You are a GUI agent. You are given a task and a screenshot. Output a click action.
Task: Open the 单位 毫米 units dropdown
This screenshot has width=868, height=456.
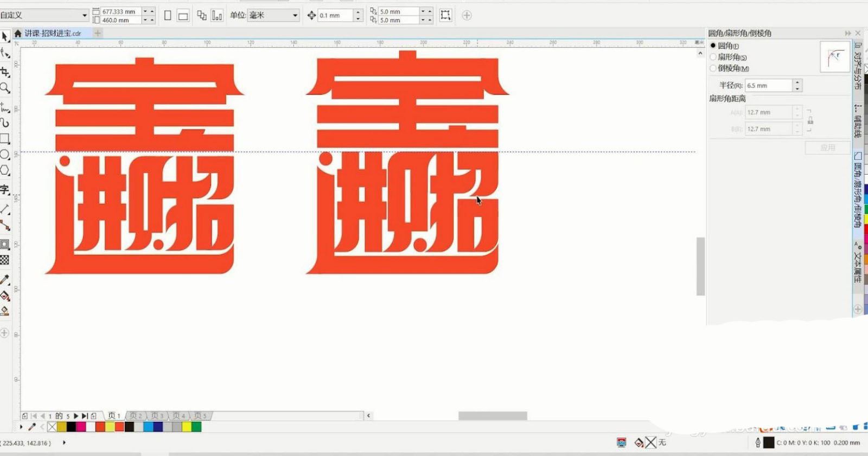click(295, 15)
